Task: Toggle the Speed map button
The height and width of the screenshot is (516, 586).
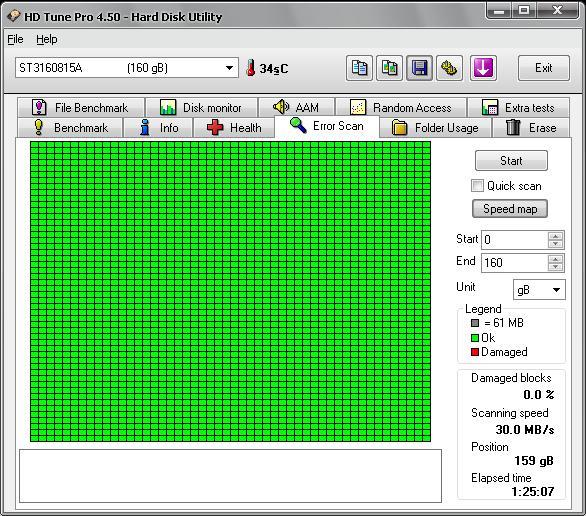Action: (510, 208)
